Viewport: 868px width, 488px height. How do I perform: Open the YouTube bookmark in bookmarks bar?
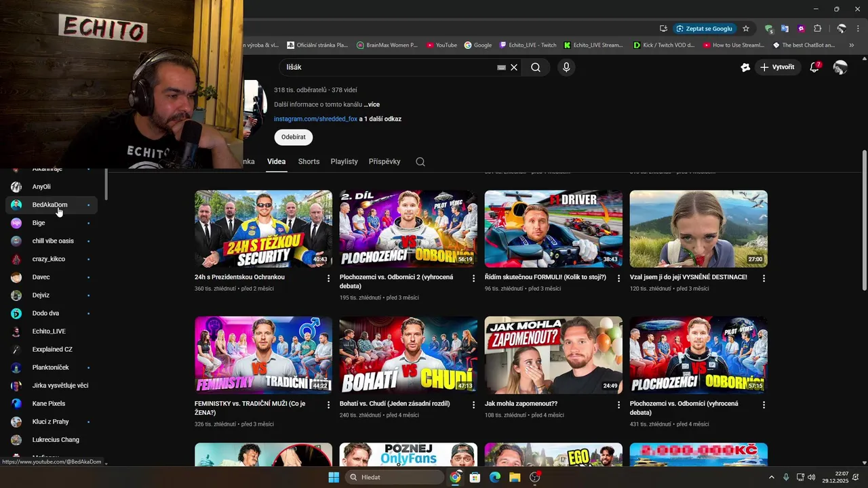[441, 45]
